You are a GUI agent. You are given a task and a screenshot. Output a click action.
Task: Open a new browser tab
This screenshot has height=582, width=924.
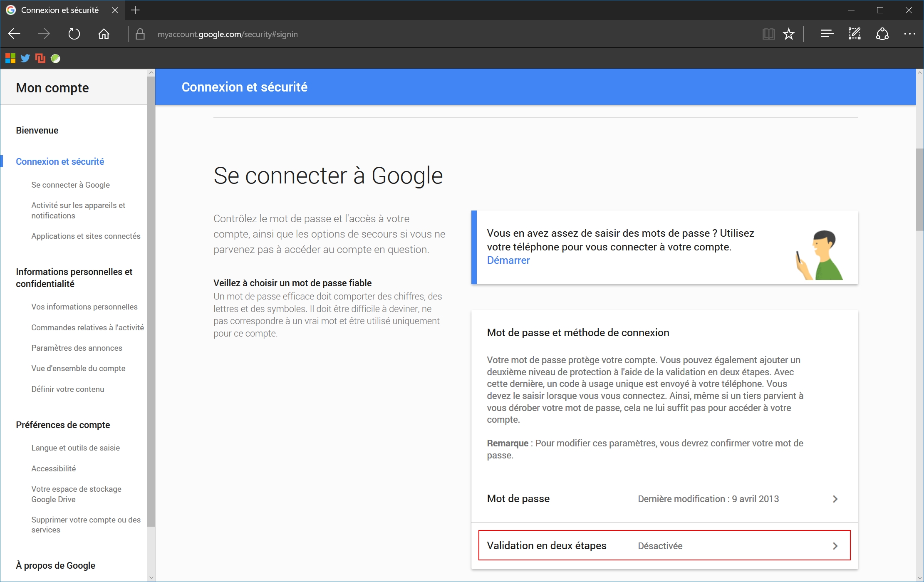pyautogui.click(x=135, y=10)
